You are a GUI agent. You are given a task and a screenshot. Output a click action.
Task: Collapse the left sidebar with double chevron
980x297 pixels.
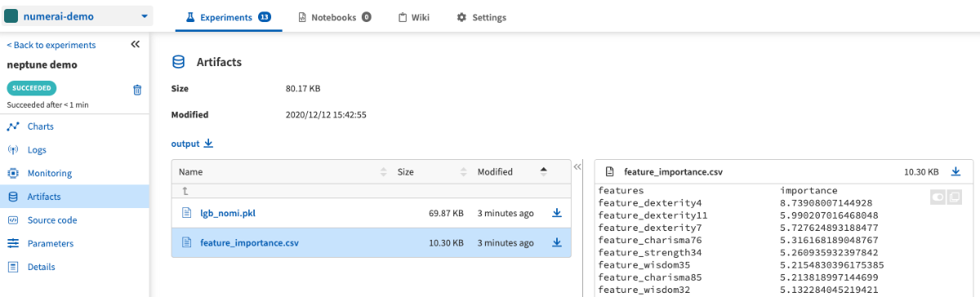136,45
